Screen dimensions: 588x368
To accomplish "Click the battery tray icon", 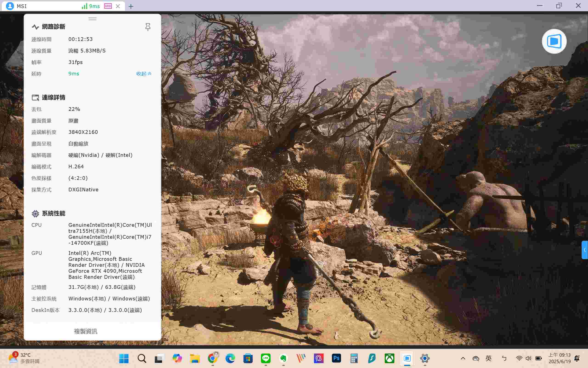I will pyautogui.click(x=538, y=358).
